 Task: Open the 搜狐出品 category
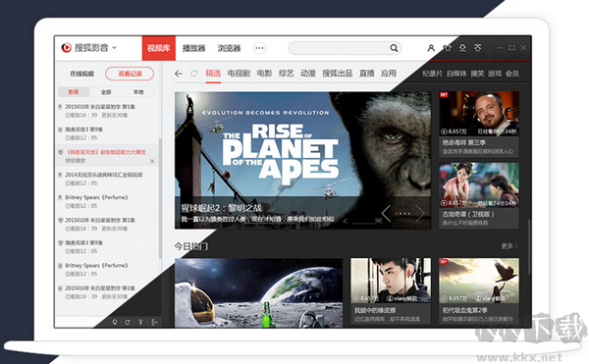(x=338, y=74)
